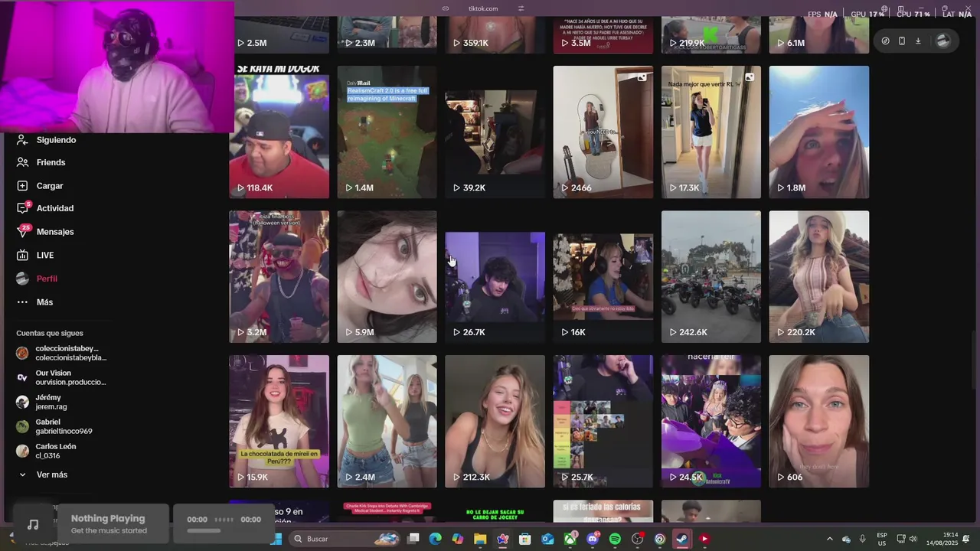Open the video with 2.4M views

pyautogui.click(x=387, y=422)
